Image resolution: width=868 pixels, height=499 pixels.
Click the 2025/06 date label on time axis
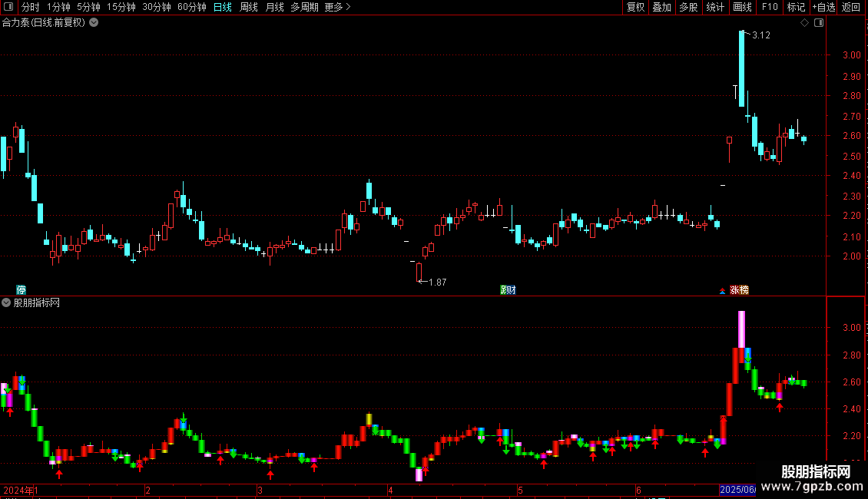[x=737, y=490]
